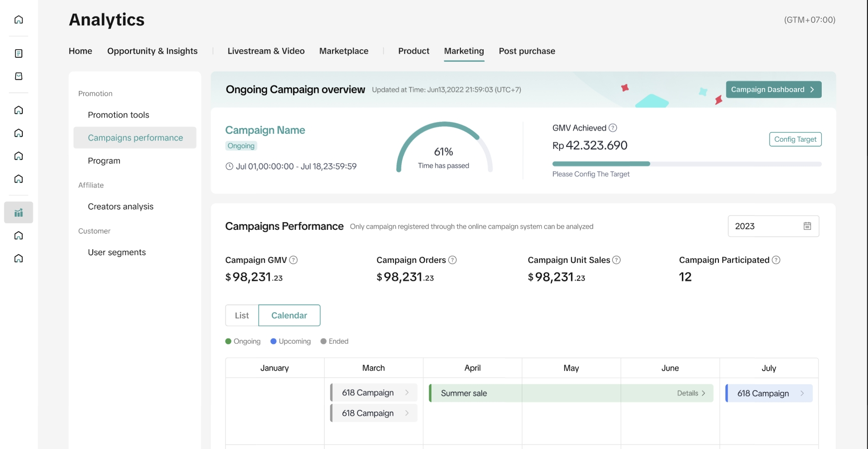Click the GMV Achieved progress bar

686,164
